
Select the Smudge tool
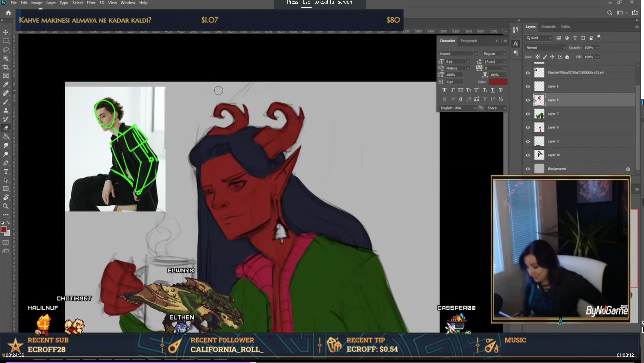click(x=6, y=146)
